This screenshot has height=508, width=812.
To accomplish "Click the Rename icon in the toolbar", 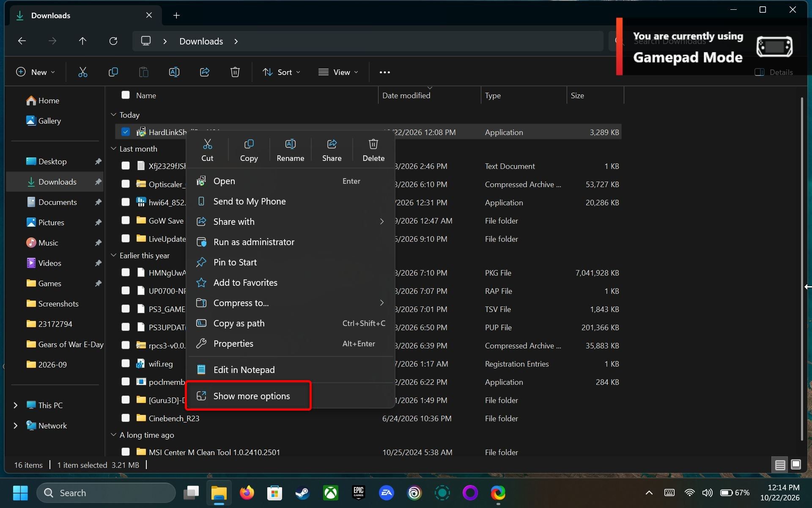I will pyautogui.click(x=174, y=72).
